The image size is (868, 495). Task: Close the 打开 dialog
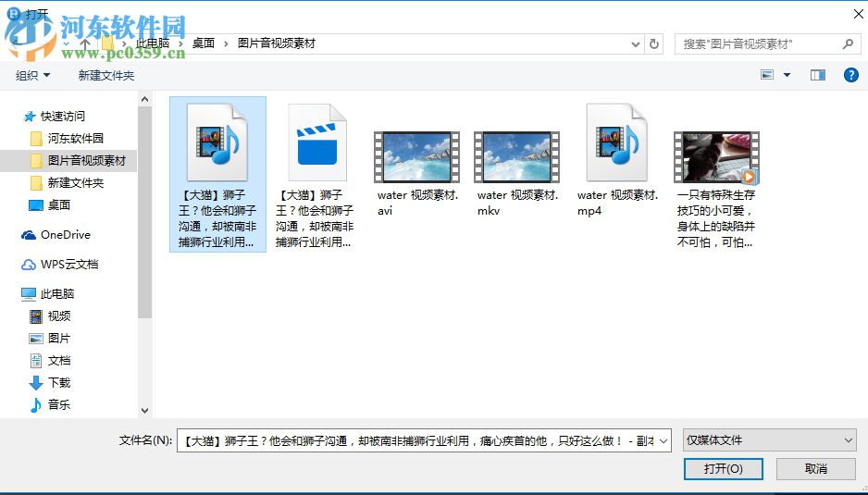click(x=858, y=15)
